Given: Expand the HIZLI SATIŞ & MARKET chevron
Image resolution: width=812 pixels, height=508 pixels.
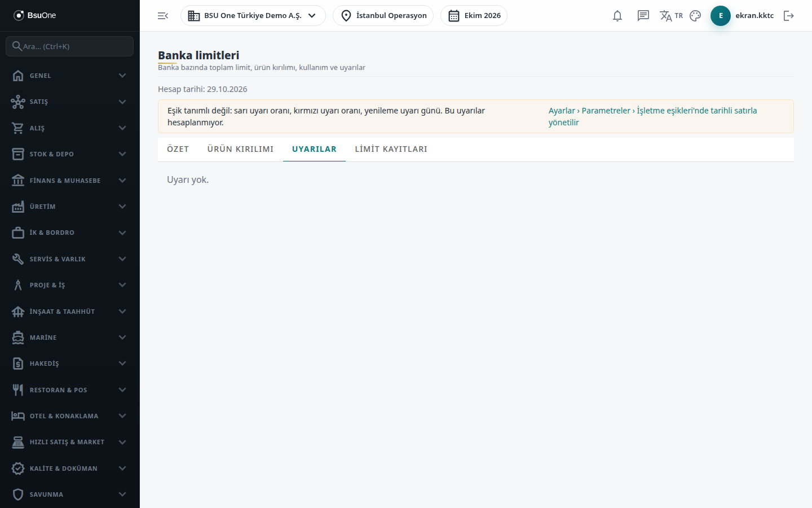Looking at the screenshot, I should tap(122, 442).
